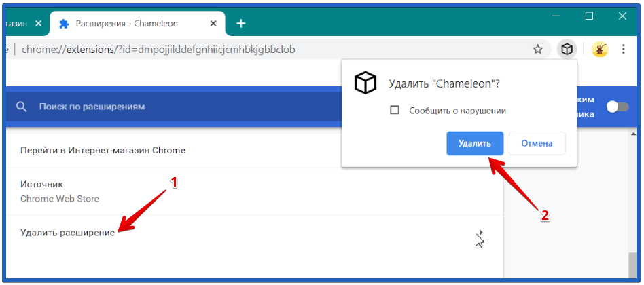Cancel removal with the Отмена button
644x285 pixels.
pyautogui.click(x=537, y=144)
